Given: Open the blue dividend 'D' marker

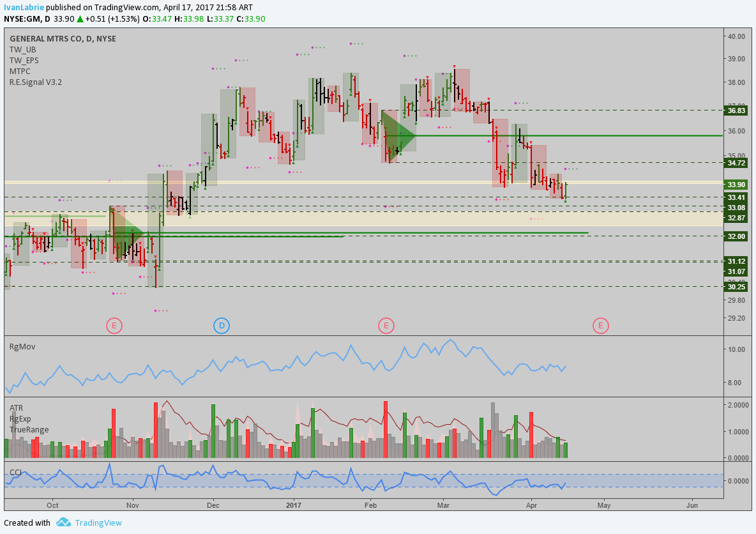Looking at the screenshot, I should coord(222,326).
